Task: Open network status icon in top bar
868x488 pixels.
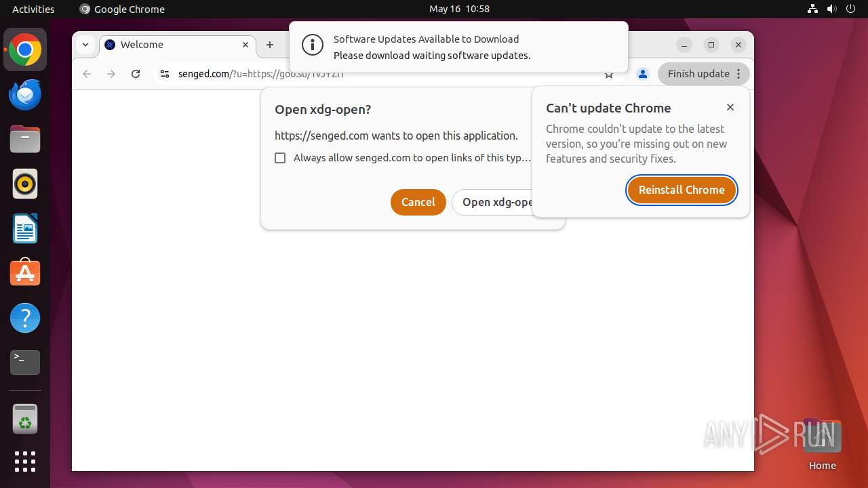Action: click(813, 9)
